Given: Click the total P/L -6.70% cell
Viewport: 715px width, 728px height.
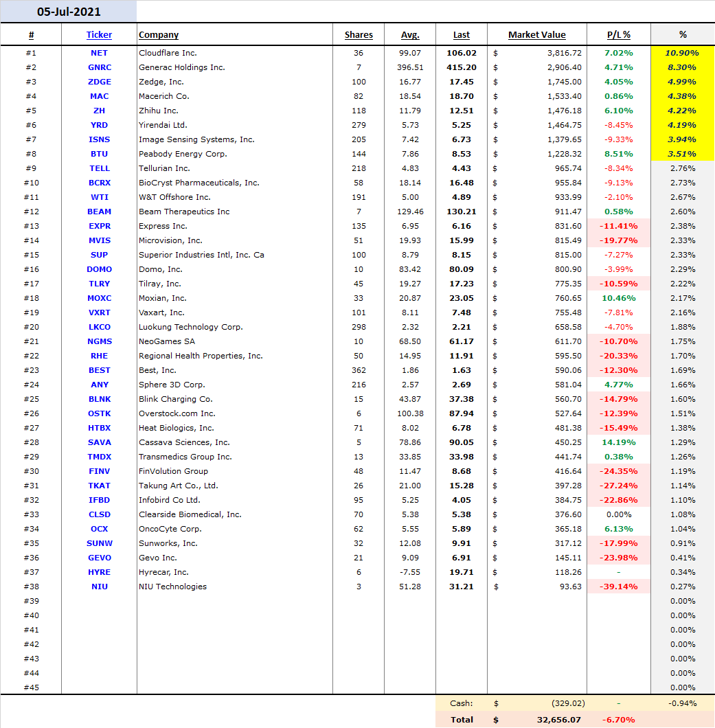Looking at the screenshot, I should [x=618, y=720].
